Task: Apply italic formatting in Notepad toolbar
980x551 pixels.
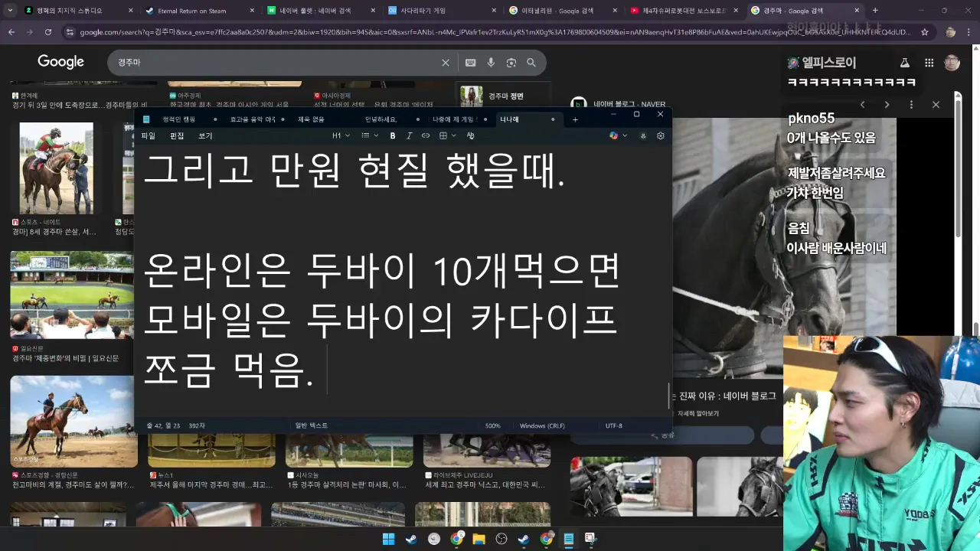Action: coord(410,135)
